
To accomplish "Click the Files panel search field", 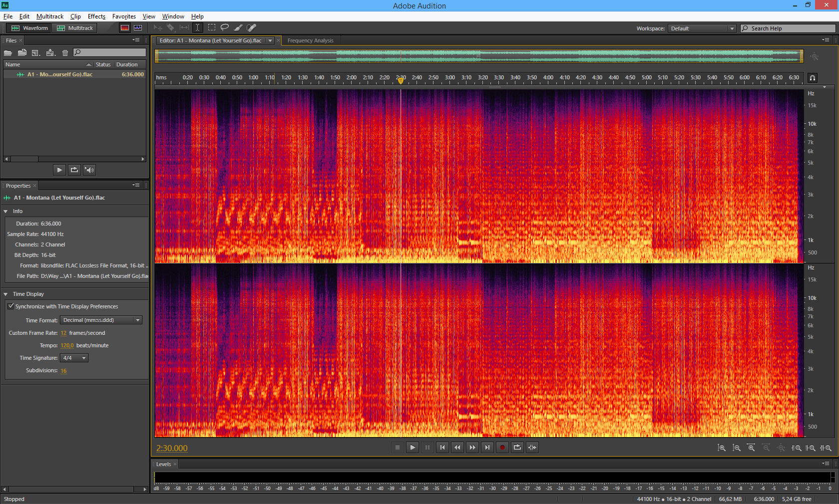I will click(109, 52).
